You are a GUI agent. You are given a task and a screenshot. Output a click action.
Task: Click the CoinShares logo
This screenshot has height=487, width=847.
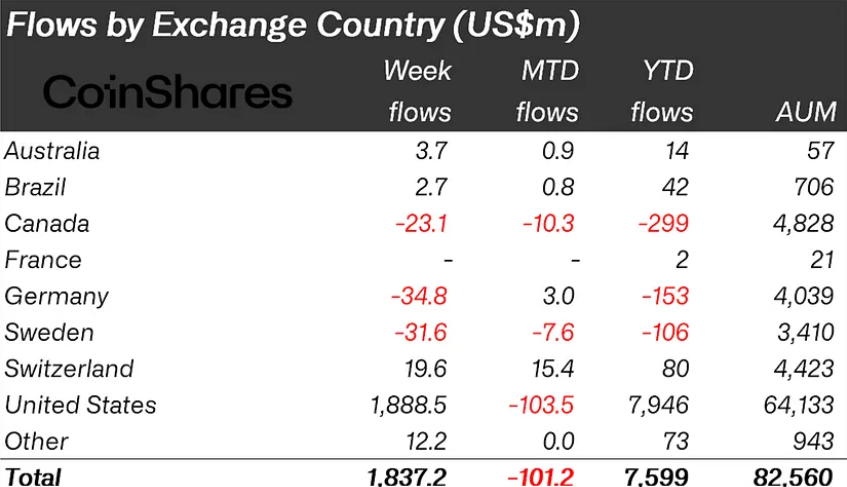pyautogui.click(x=168, y=93)
